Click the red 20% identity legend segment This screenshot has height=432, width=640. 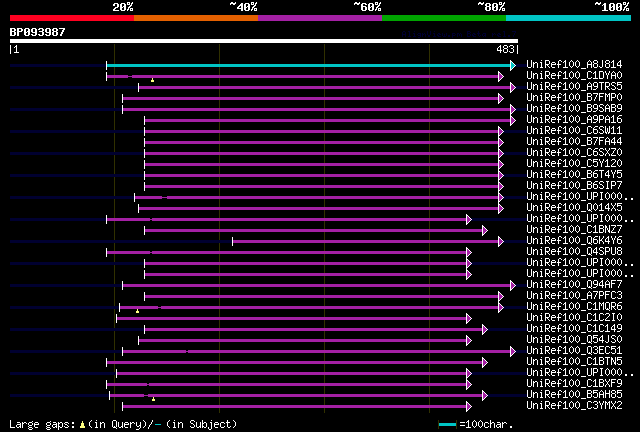click(x=72, y=18)
